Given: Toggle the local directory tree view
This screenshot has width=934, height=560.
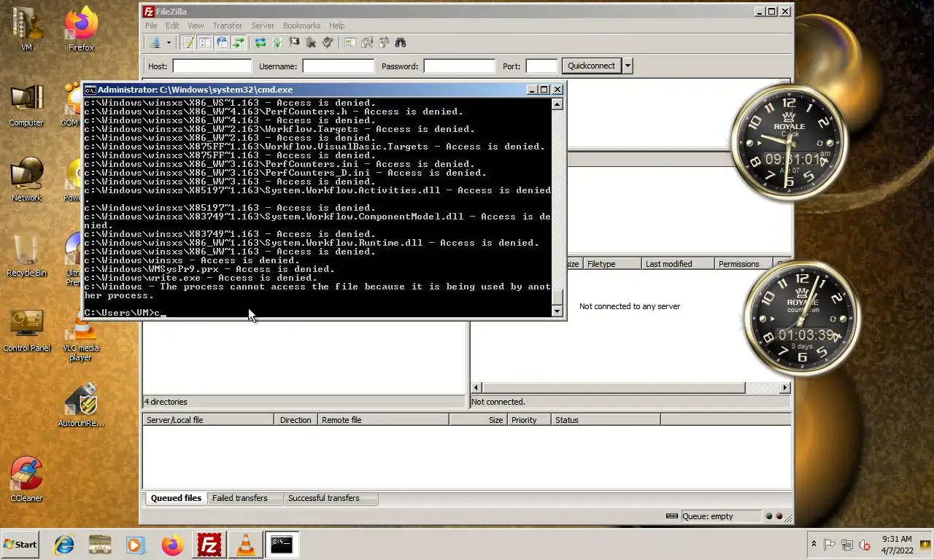Looking at the screenshot, I should (205, 42).
